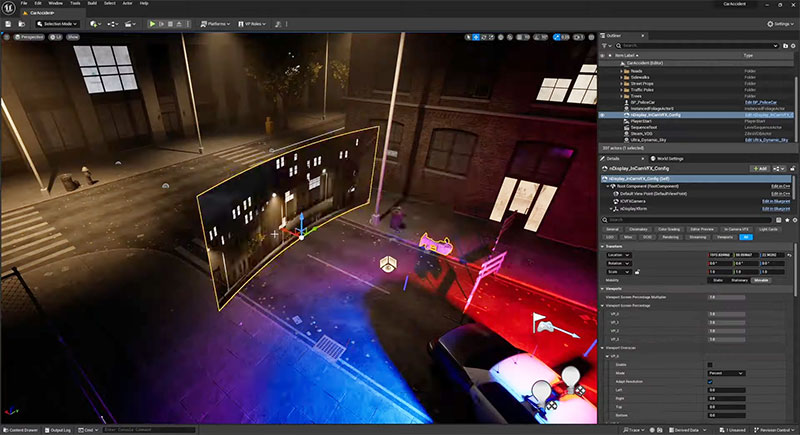Enable the VP_0 overscan Enable checkbox

(x=711, y=363)
